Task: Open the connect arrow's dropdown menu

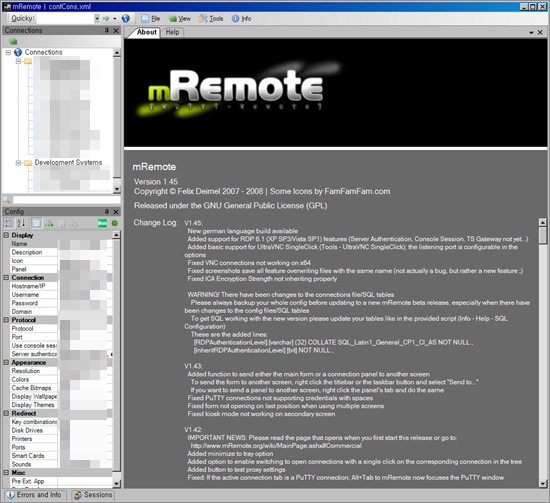Action: (115, 19)
